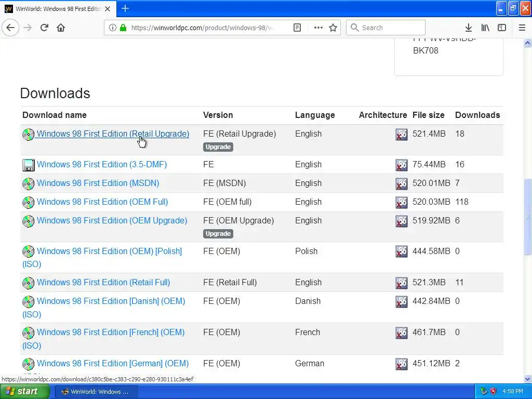The height and width of the screenshot is (399, 532).
Task: Click the File size column header
Action: pyautogui.click(x=428, y=115)
